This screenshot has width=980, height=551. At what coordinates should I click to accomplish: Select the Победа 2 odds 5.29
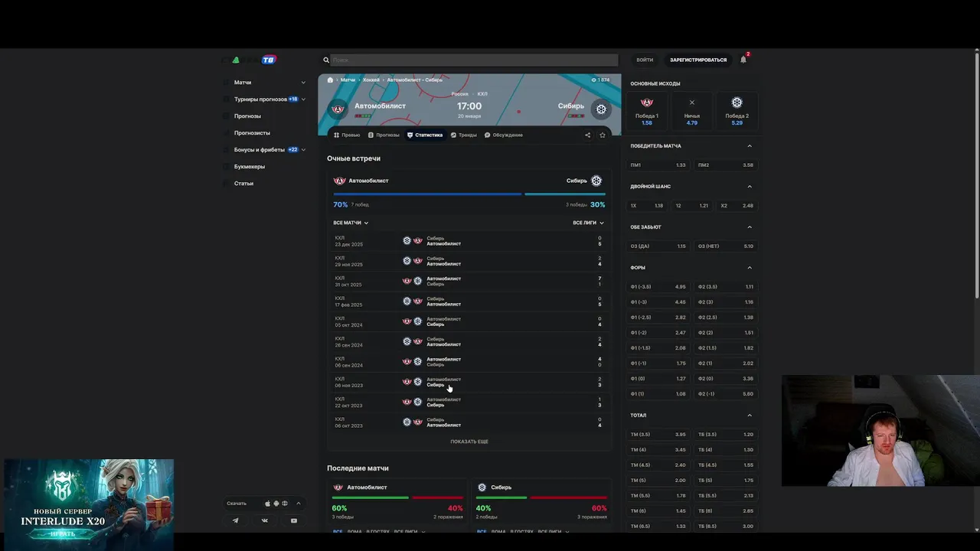coord(737,111)
